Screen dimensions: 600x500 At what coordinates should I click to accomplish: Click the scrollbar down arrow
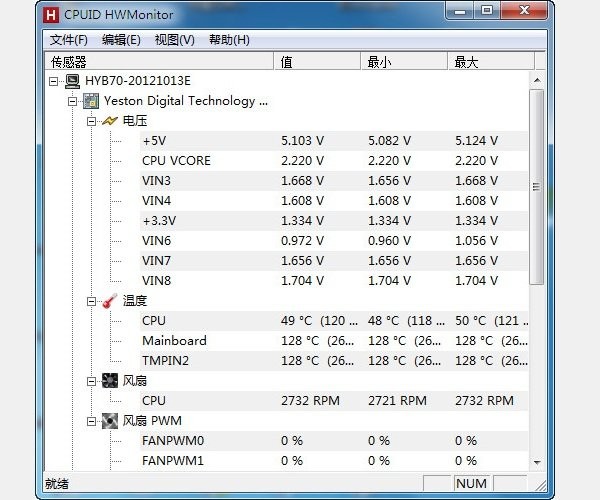537,463
